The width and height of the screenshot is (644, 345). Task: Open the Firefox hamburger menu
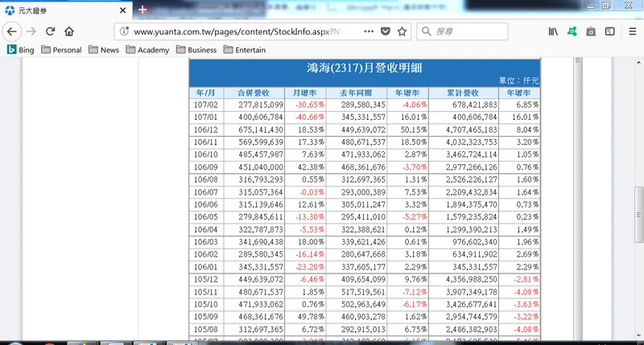(x=633, y=31)
